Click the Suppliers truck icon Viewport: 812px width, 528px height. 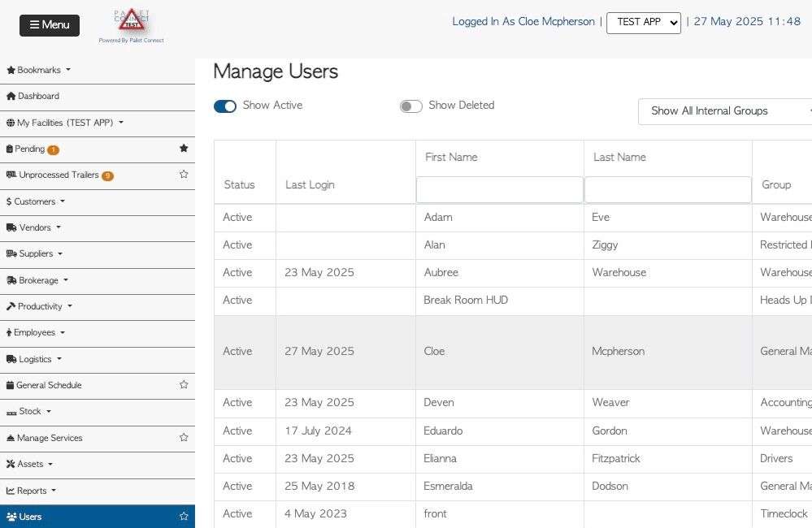(11, 253)
